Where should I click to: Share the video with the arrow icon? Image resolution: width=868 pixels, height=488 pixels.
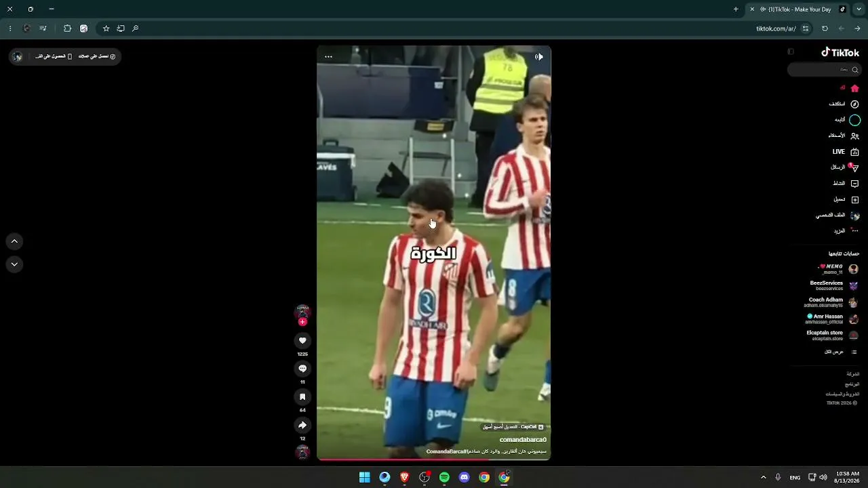[302, 425]
